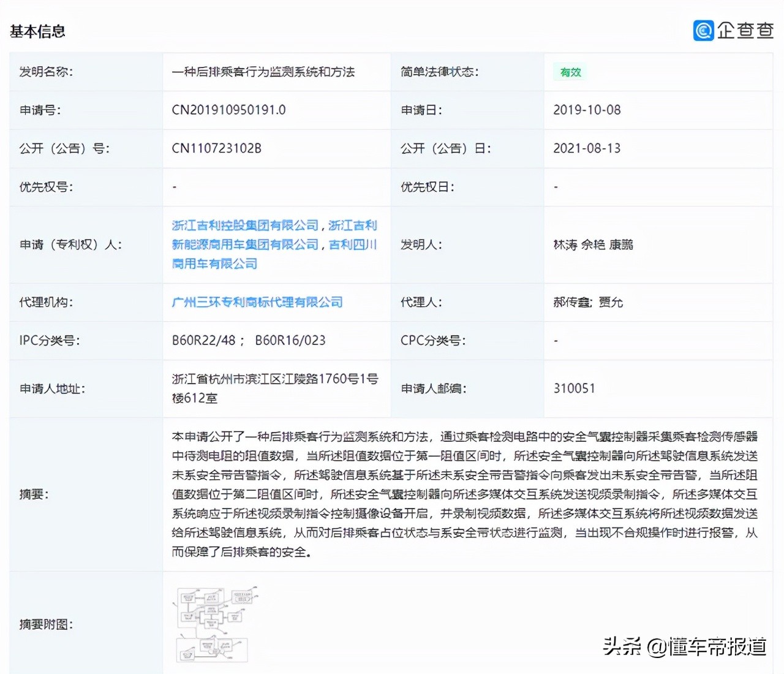Click the 简单法律状态 label cell

(x=467, y=72)
